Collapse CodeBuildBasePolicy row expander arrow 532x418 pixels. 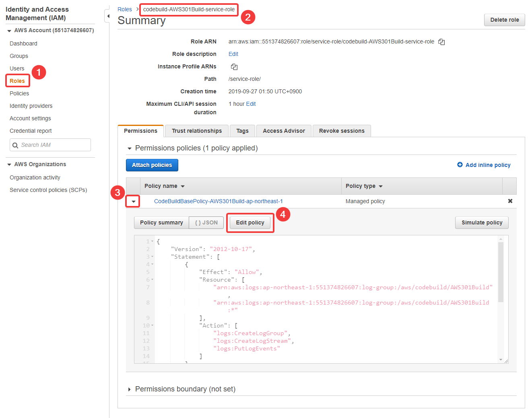(133, 201)
